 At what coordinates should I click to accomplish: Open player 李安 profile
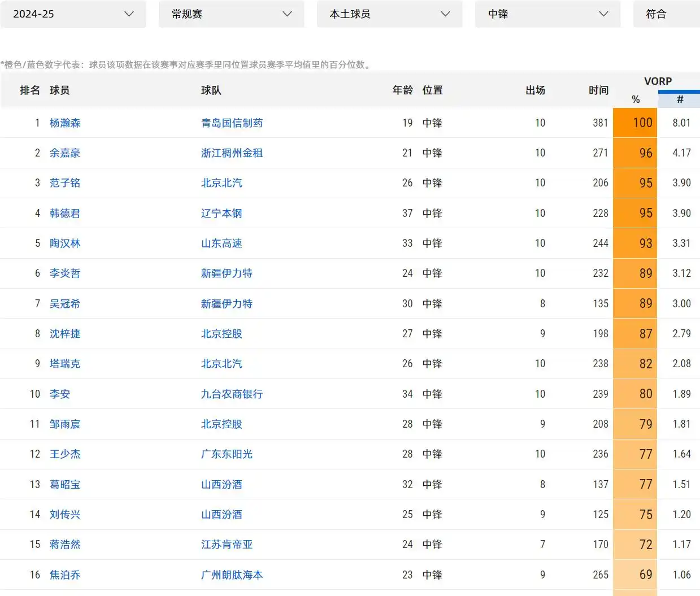(60, 394)
